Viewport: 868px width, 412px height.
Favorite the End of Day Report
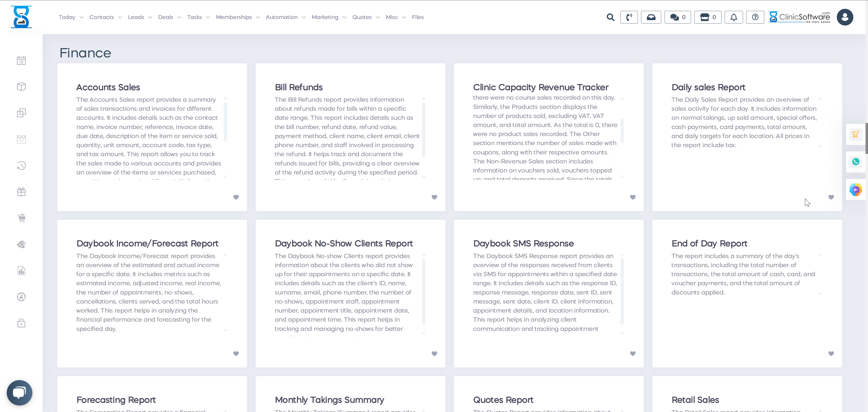tap(831, 354)
